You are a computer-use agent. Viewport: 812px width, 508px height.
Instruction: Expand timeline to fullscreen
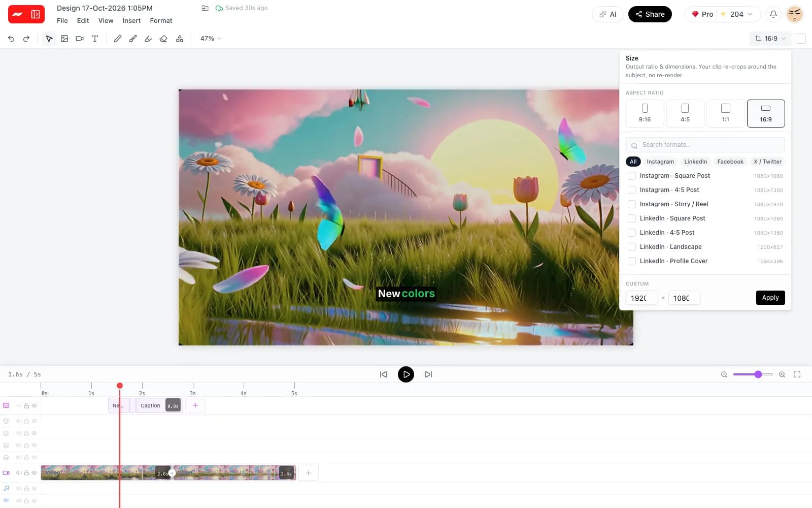tap(797, 374)
